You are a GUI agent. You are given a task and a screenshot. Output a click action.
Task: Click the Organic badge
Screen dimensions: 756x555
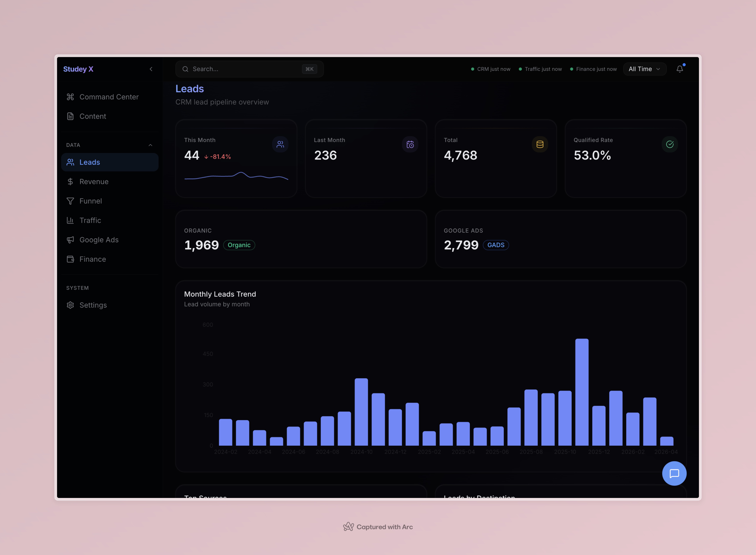pos(239,245)
